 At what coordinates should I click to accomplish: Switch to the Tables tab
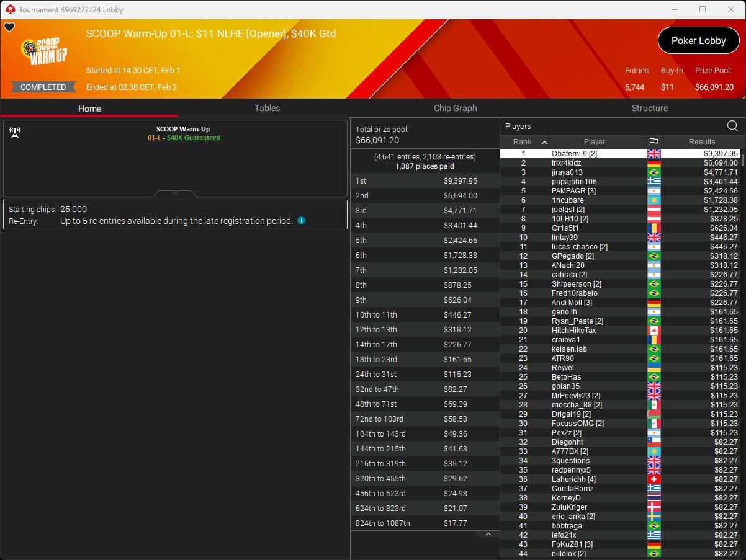[267, 108]
